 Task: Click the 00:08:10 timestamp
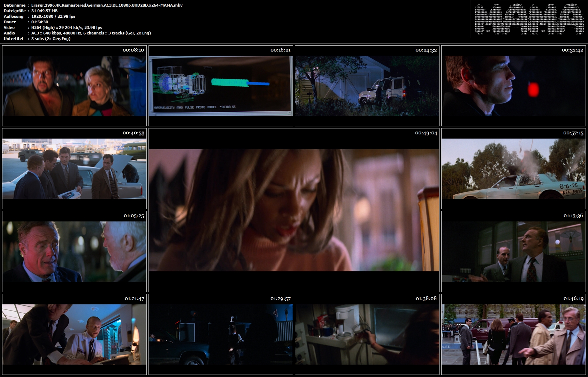[133, 50]
